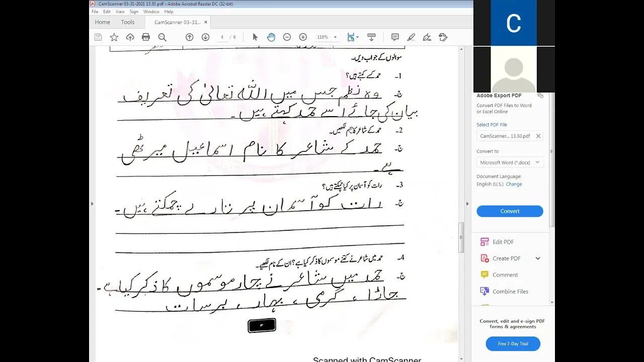Click the 'English (U.S.)' language text
The width and height of the screenshot is (644, 362).
pyautogui.click(x=490, y=184)
